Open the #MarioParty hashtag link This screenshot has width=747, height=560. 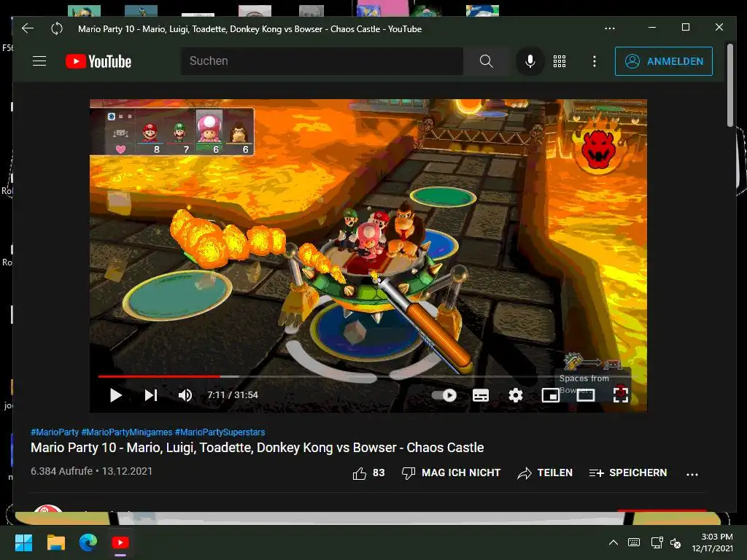pos(54,432)
